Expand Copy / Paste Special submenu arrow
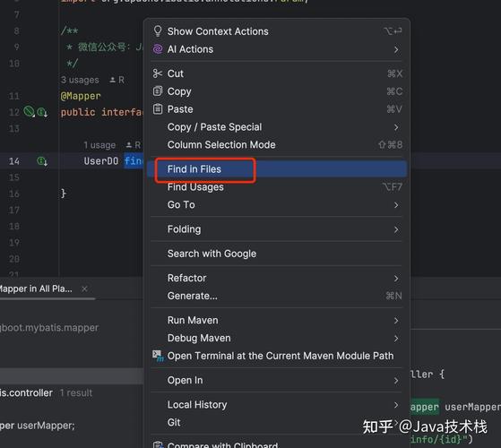The image size is (501, 448). 396,127
